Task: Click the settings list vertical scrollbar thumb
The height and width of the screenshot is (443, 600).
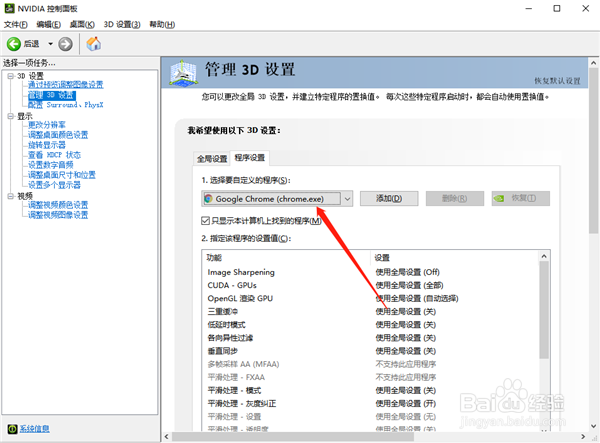Action: (544, 310)
